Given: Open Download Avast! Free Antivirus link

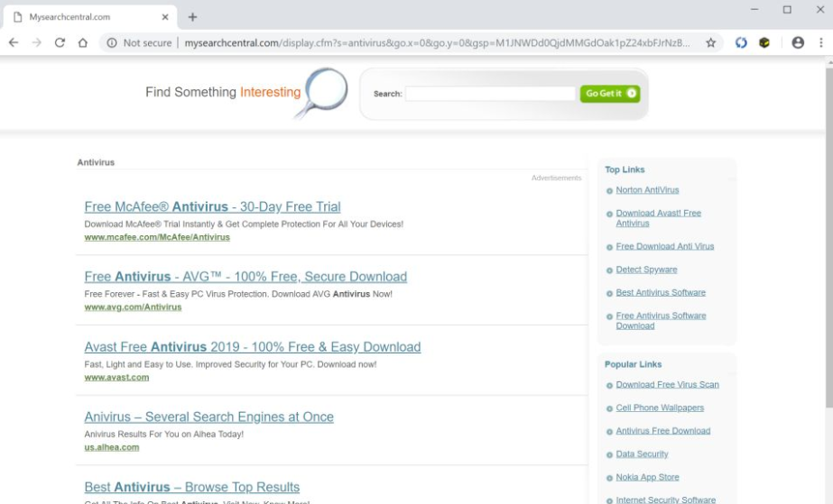Looking at the screenshot, I should 659,218.
